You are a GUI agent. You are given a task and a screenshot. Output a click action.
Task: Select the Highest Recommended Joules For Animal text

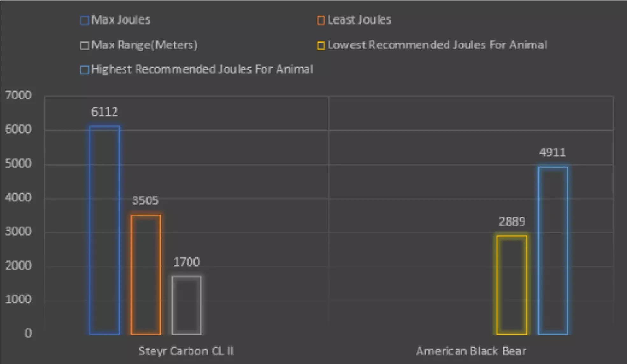coord(202,69)
